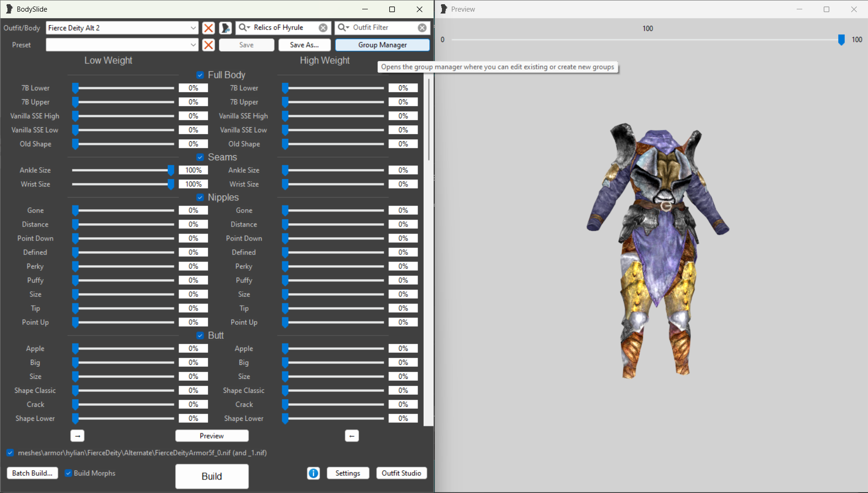
Task: Toggle the Butt category checkbox
Action: [x=200, y=336]
